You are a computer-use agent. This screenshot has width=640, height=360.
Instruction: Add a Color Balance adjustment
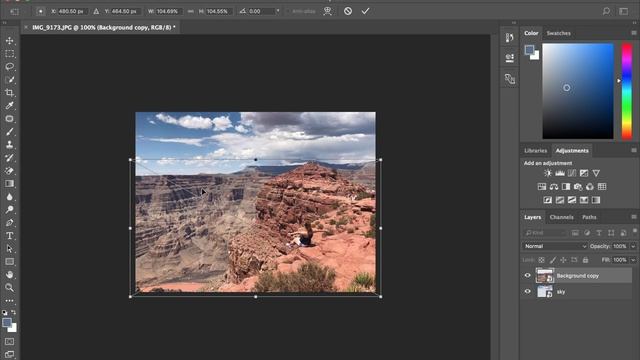pos(554,187)
